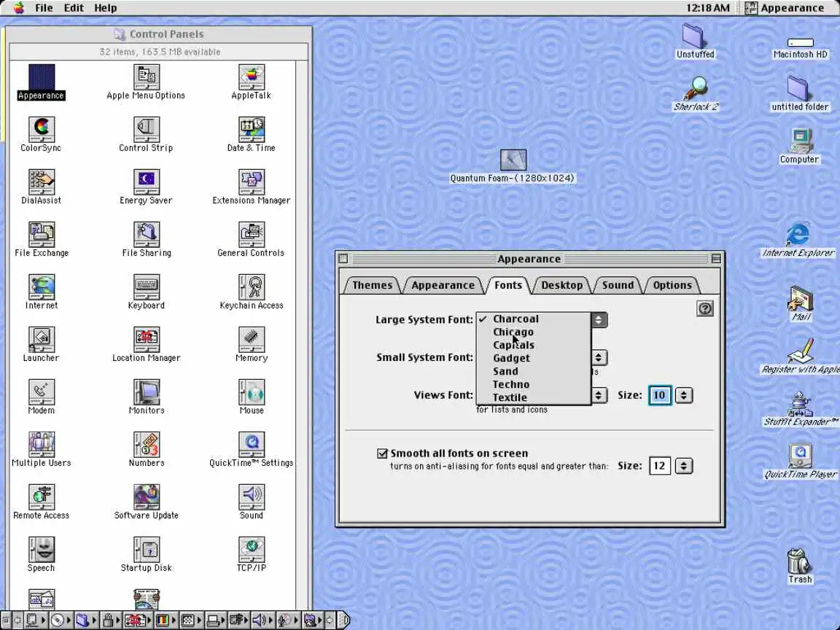Keep Charcoal selected in font list
This screenshot has height=630, width=840.
(x=534, y=319)
